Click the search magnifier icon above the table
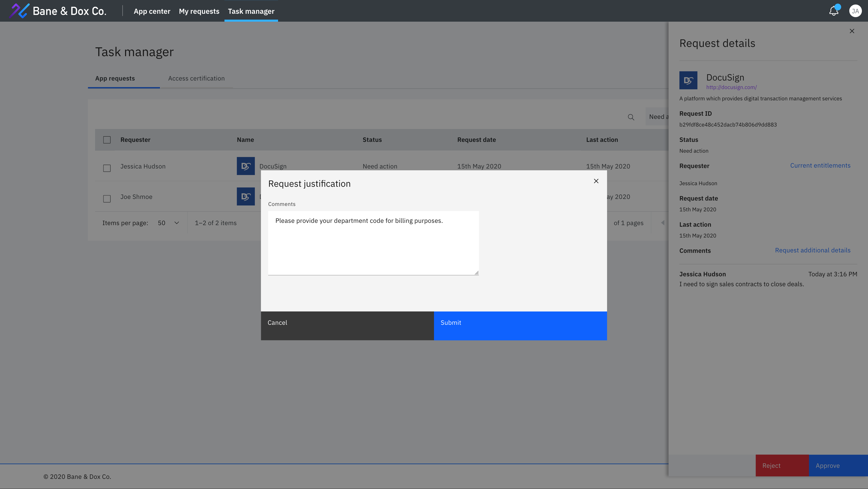The height and width of the screenshot is (489, 868). point(631,117)
